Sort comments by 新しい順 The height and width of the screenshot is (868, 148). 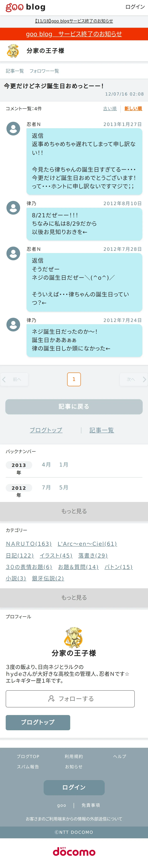133,108
